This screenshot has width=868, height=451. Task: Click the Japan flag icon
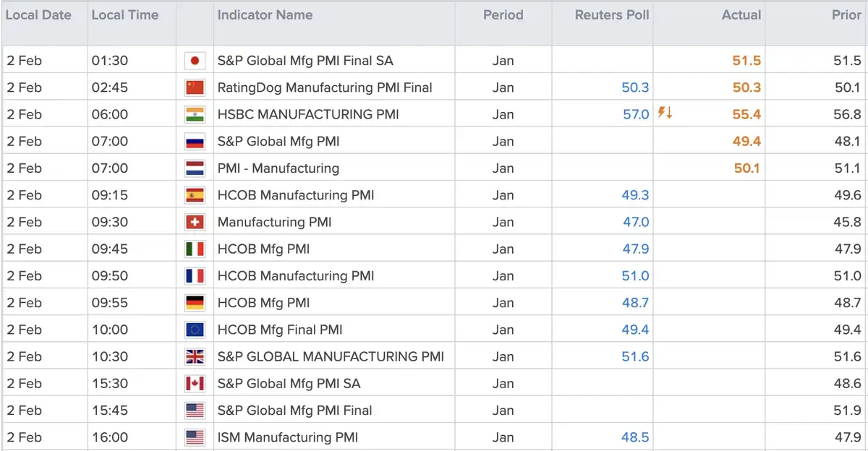point(195,61)
